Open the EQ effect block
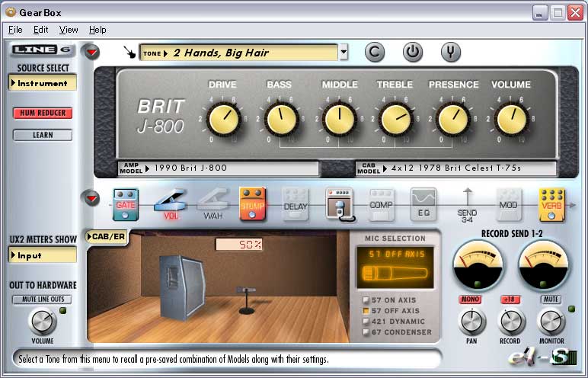This screenshot has width=588, height=378. [423, 203]
